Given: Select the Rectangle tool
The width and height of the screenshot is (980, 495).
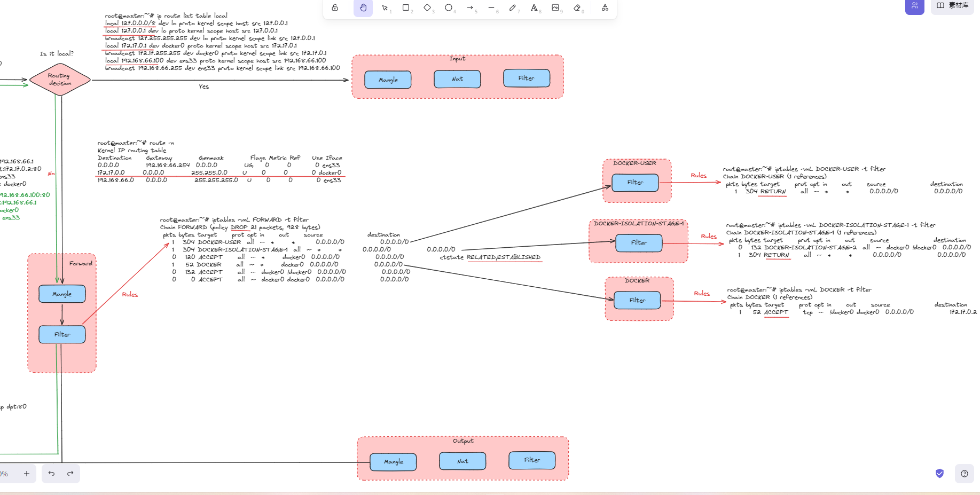Looking at the screenshot, I should tap(406, 7).
